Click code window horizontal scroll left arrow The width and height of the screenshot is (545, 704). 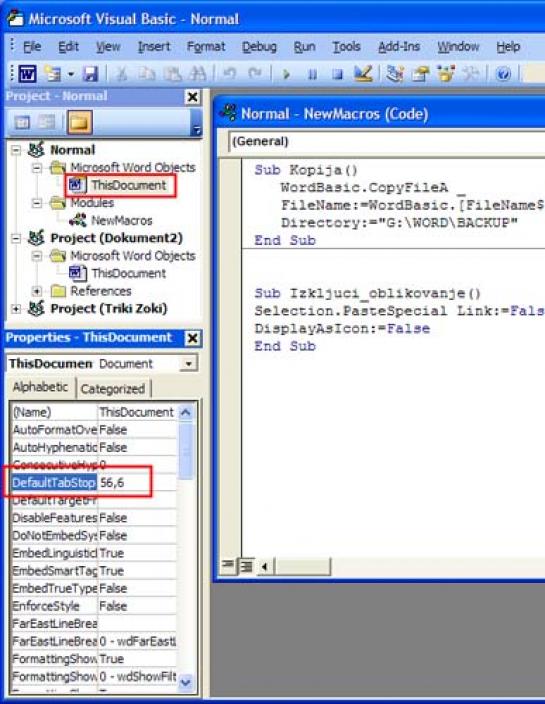265,567
